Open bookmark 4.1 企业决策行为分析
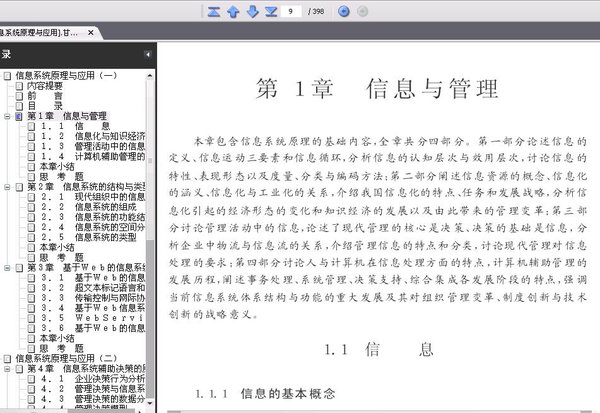Screen dimensions: 600x413 point(93,379)
